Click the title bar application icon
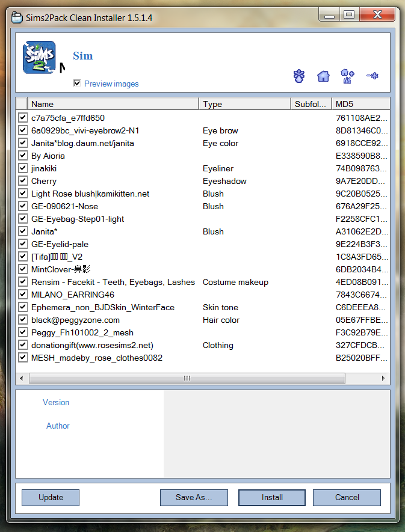The image size is (405, 532). coord(17,17)
